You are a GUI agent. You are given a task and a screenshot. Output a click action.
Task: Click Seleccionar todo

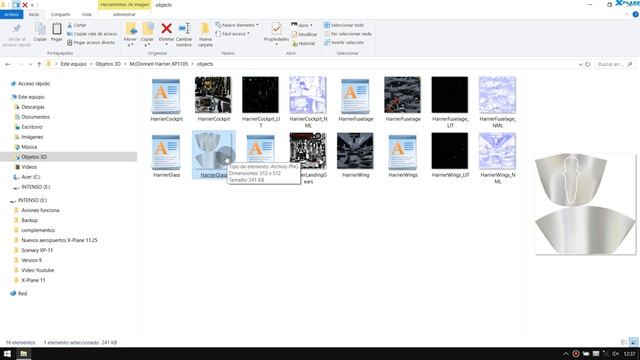click(344, 25)
